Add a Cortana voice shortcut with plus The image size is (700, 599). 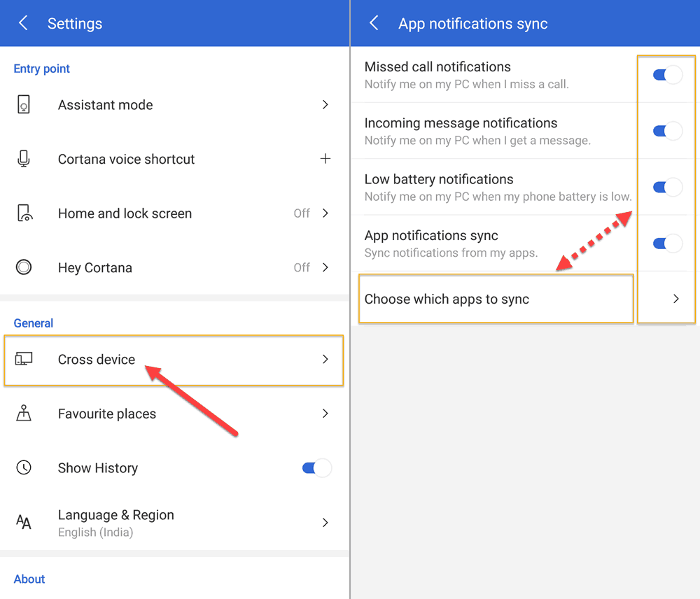tap(325, 158)
